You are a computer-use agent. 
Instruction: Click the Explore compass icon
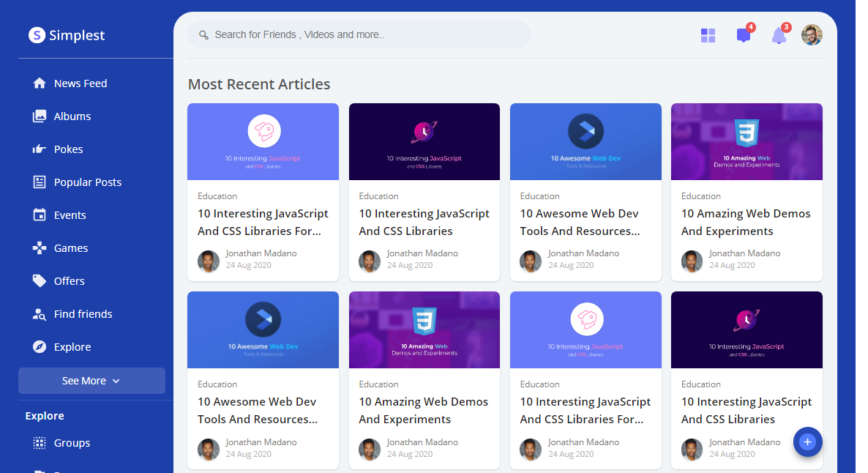tap(40, 347)
